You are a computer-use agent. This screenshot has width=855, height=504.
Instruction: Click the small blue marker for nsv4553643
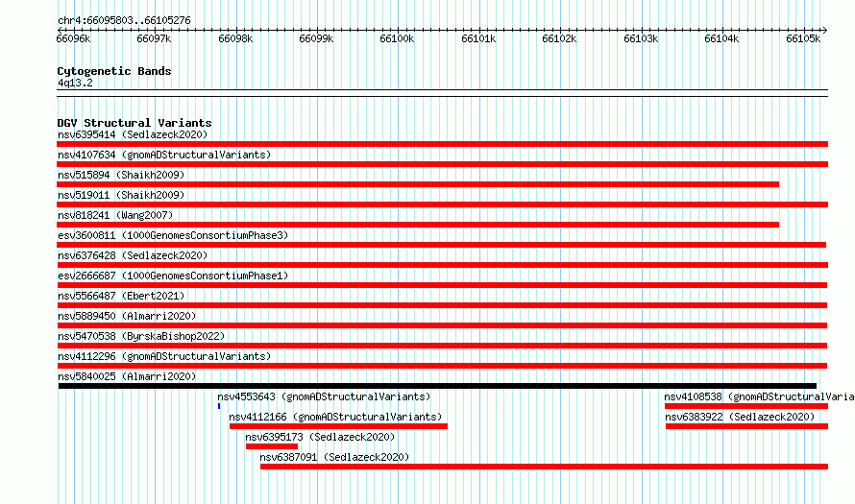pos(219,406)
